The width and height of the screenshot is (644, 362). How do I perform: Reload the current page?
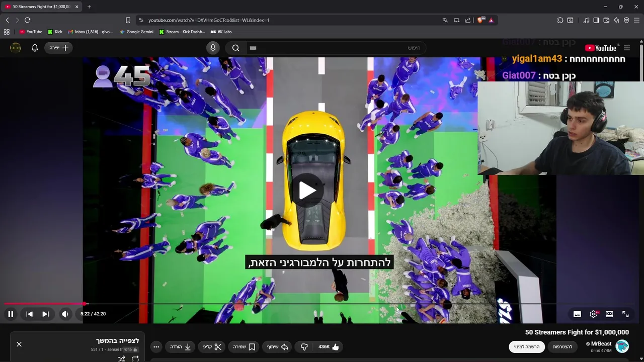27,20
